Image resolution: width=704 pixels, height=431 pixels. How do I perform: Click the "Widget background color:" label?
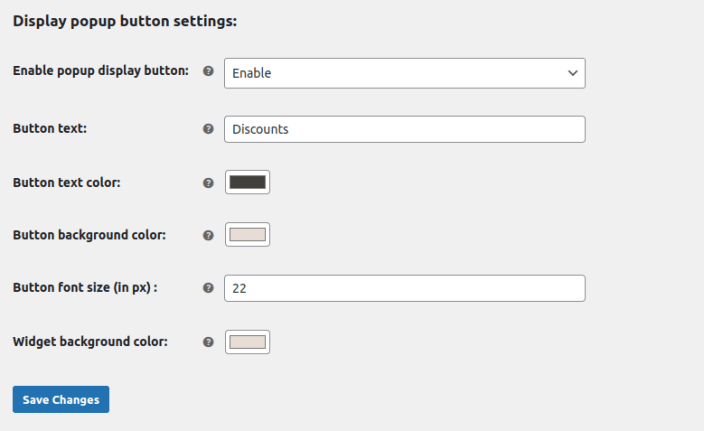[90, 341]
